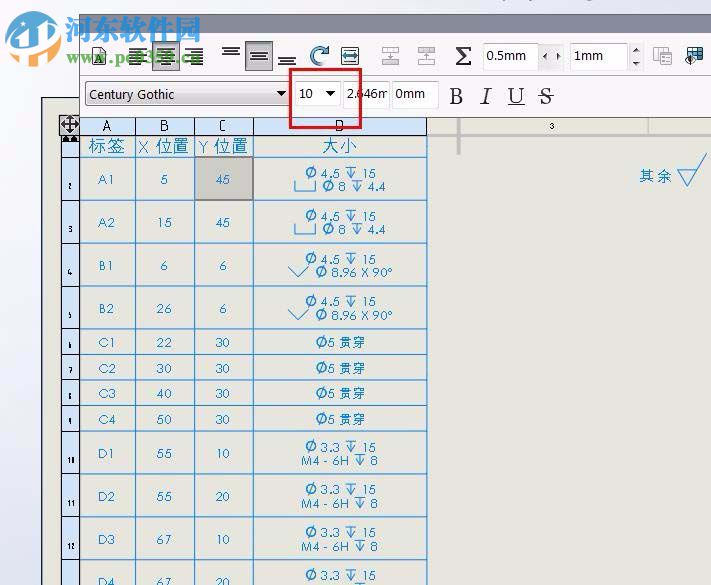Select column header B

coord(165,126)
